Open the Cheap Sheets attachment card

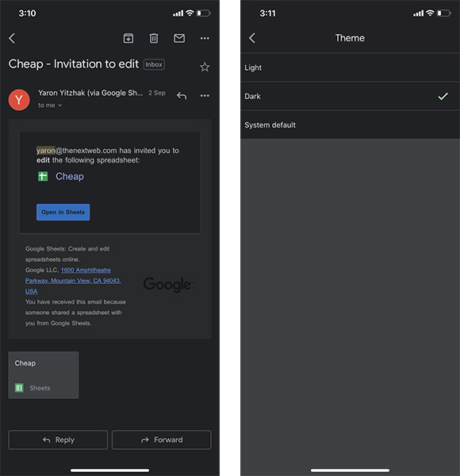44,375
